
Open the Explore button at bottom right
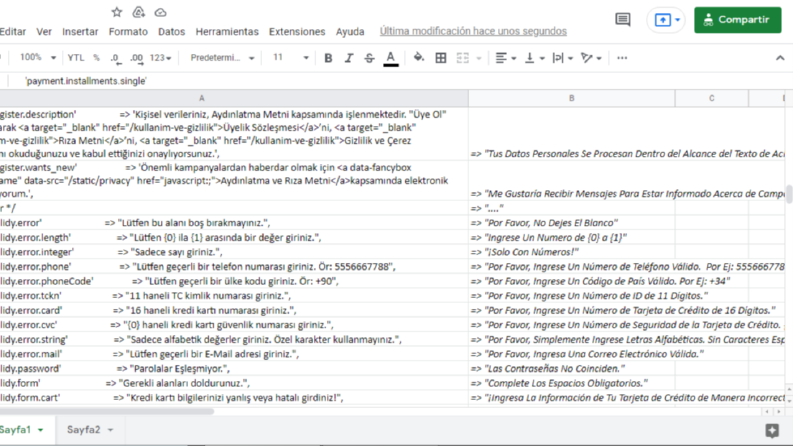[772, 430]
